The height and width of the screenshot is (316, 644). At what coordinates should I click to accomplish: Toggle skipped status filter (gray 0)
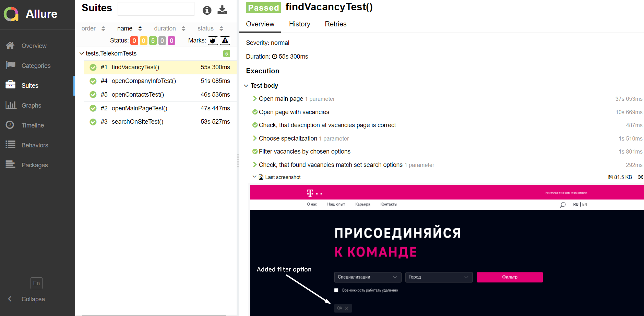point(162,41)
